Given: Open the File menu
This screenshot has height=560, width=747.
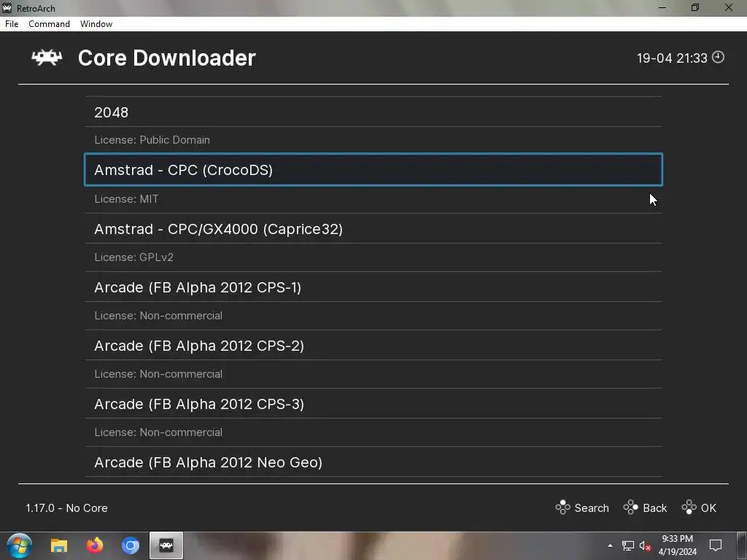Looking at the screenshot, I should click(12, 24).
